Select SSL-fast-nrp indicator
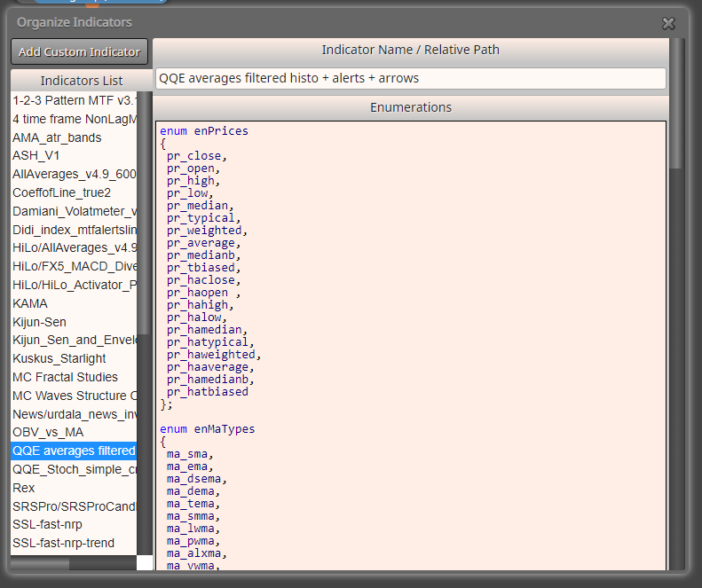The image size is (702, 588). pyautogui.click(x=74, y=524)
